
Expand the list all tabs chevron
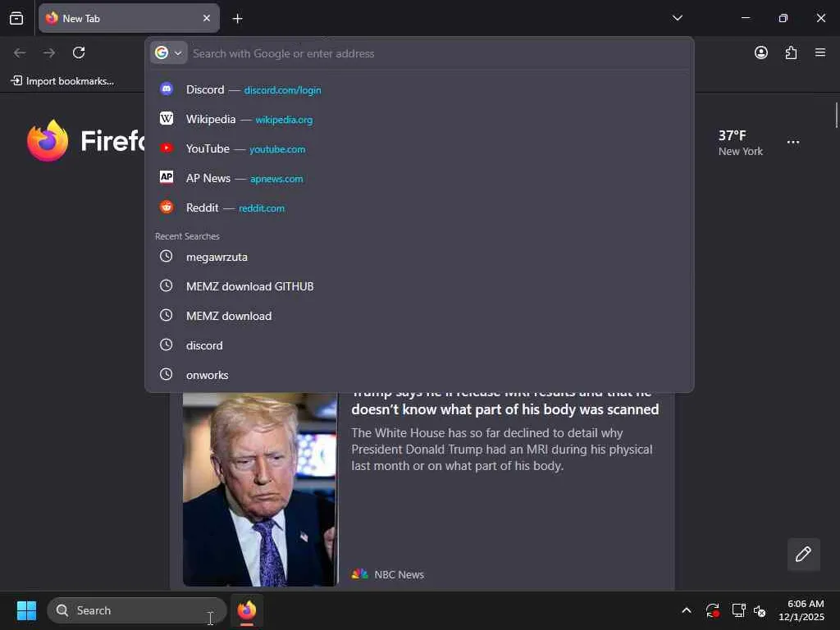678,18
